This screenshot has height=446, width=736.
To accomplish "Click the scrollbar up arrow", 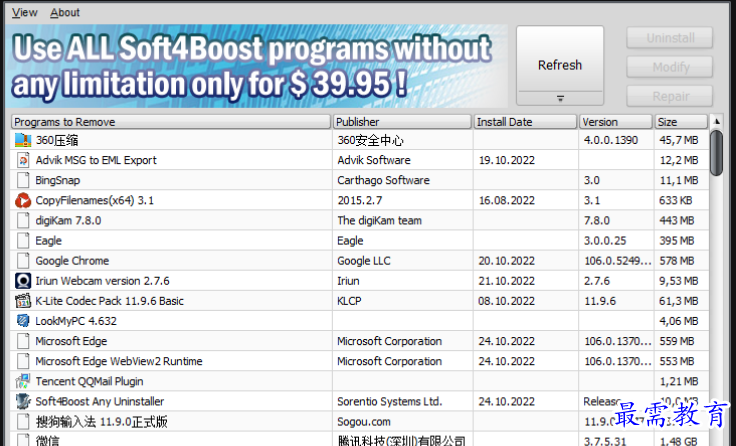I will click(x=717, y=122).
